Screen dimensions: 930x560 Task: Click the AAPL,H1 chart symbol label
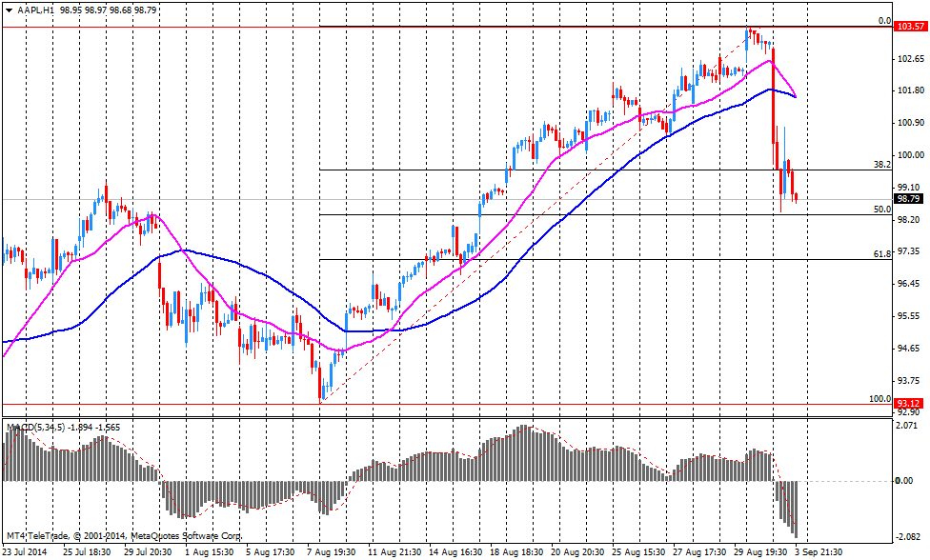pos(36,10)
